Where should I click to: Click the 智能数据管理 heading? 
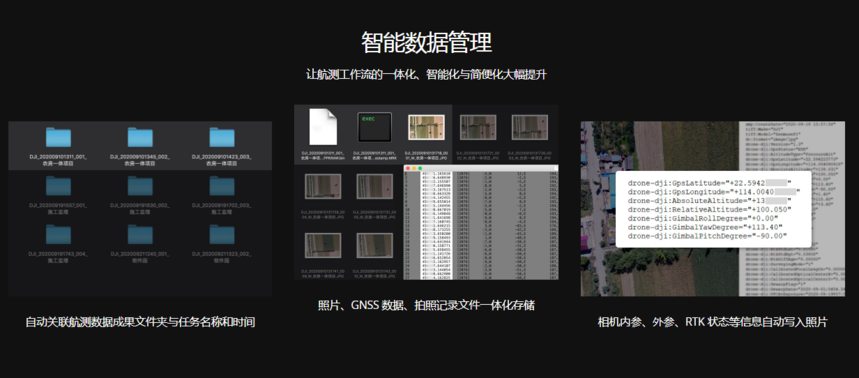tap(426, 43)
